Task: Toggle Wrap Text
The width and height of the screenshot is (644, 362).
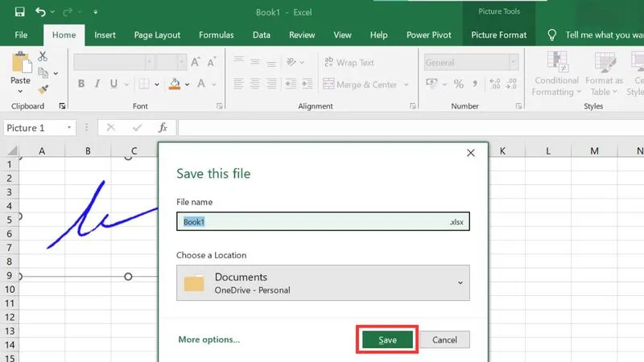Action: (349, 63)
